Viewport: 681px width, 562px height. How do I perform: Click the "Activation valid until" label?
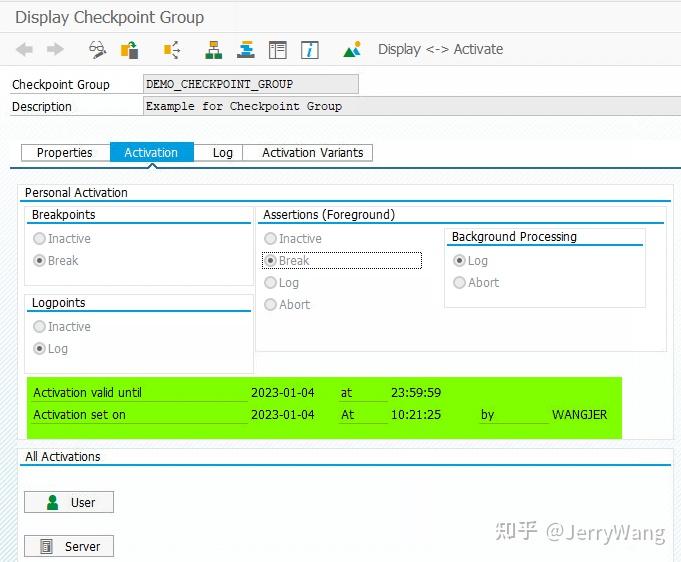point(87,393)
